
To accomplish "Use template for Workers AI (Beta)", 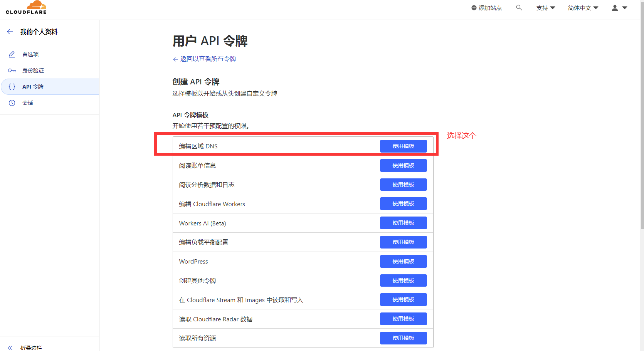I will coord(403,223).
